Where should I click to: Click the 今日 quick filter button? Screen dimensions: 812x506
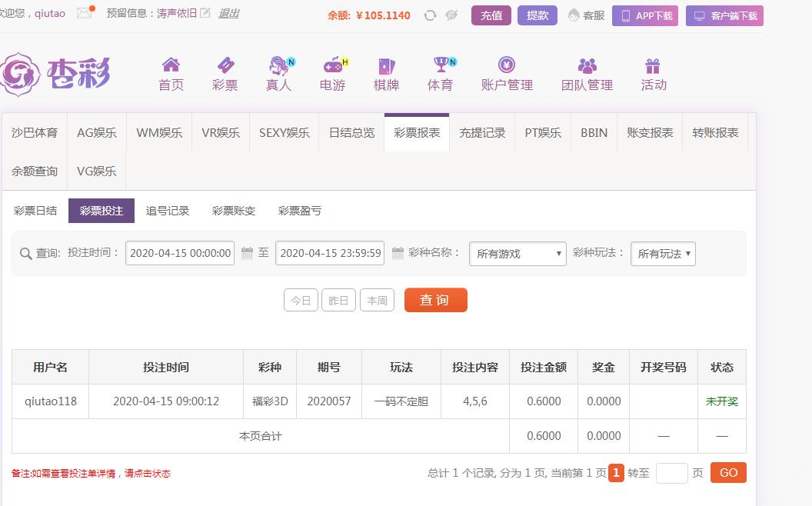pyautogui.click(x=301, y=301)
